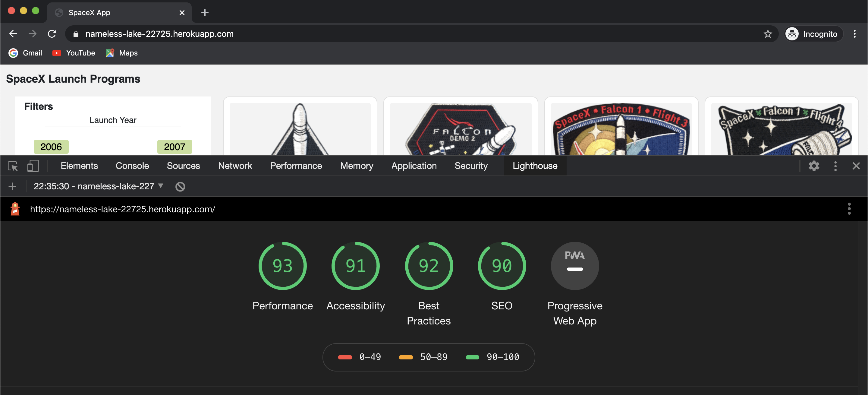
Task: Reload the current page
Action: (x=52, y=34)
